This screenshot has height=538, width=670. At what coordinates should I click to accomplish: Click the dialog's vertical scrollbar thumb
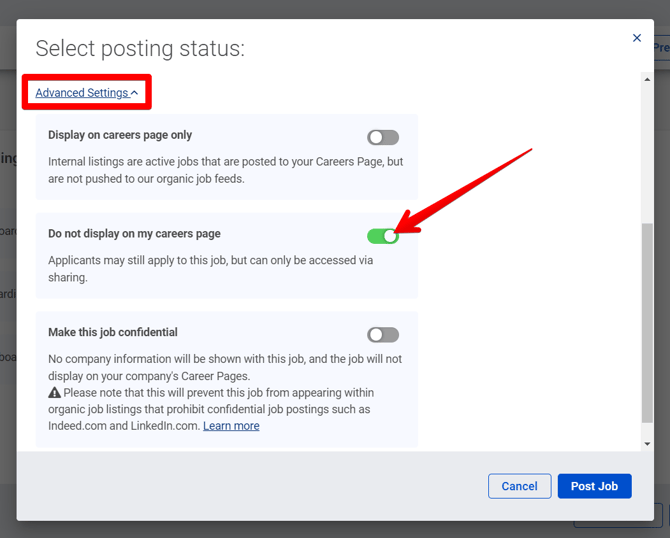[647, 320]
